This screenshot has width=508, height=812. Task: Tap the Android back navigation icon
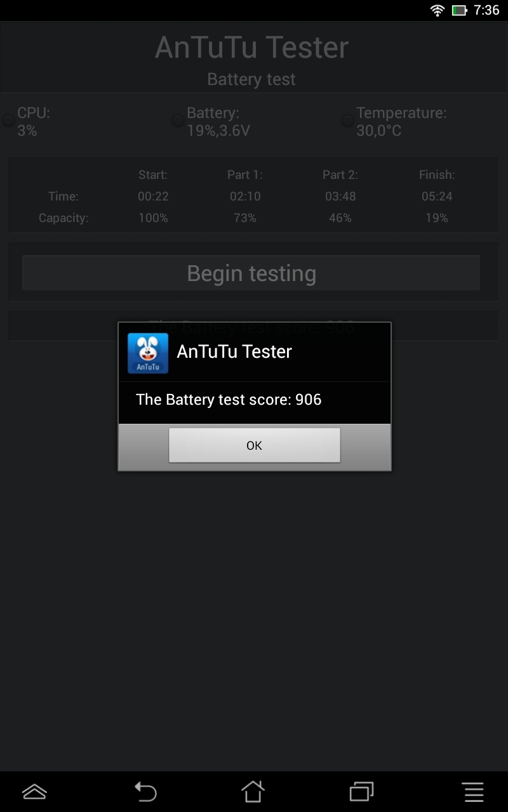[145, 792]
